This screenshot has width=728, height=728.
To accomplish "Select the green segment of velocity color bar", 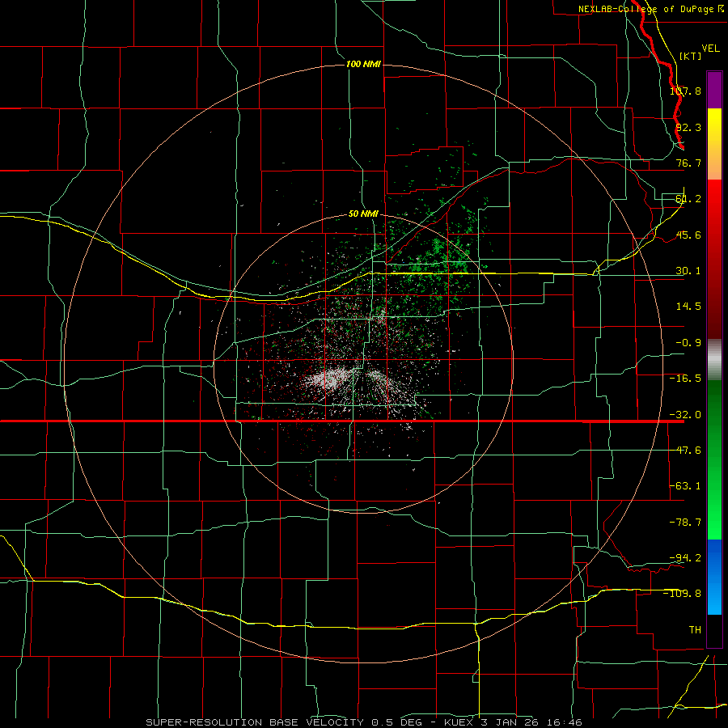I will (714, 459).
